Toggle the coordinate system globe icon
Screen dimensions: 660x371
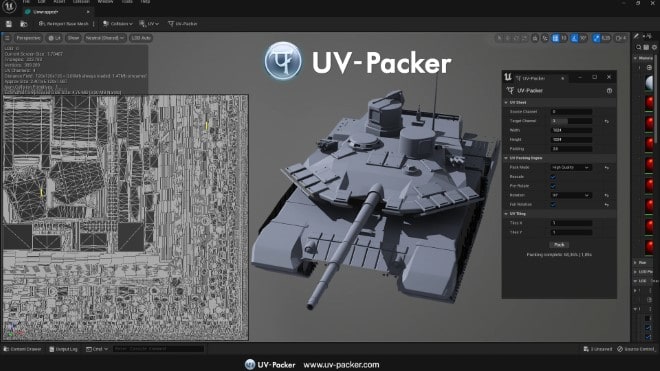click(x=535, y=38)
